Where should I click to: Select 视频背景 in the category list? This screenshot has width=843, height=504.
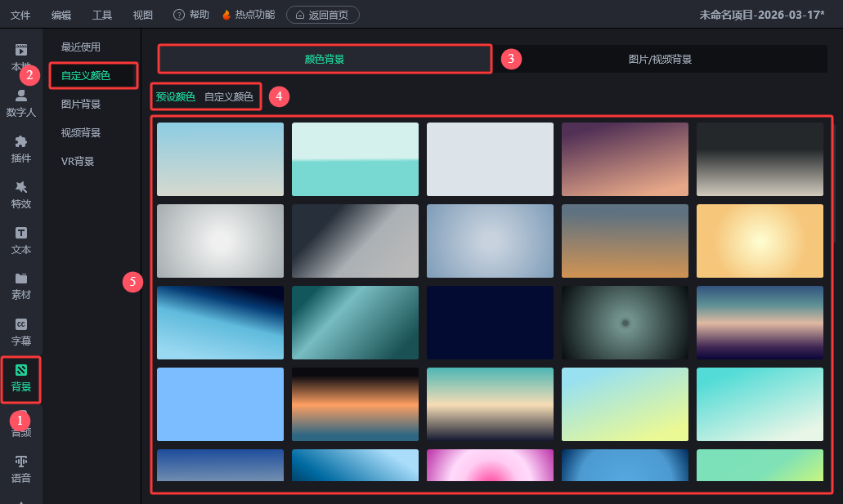click(81, 132)
